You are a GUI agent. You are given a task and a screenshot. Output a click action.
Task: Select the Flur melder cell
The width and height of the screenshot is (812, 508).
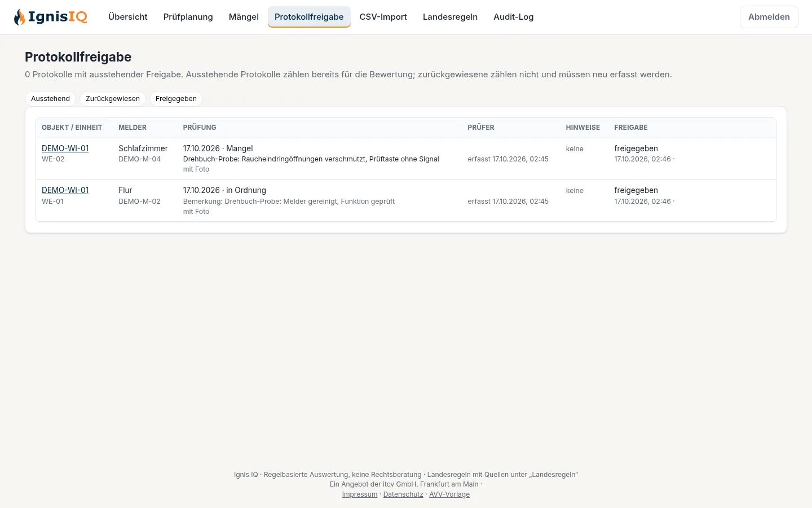coord(125,190)
